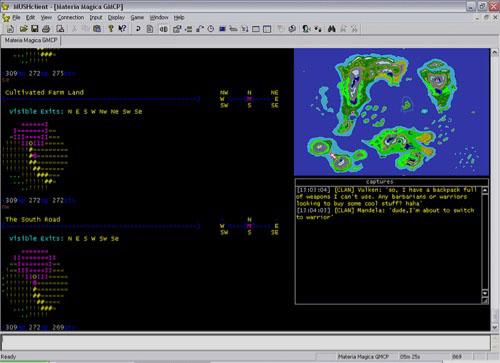Click the blue square toolbar icon
This screenshot has width=500, height=363.
click(222, 29)
